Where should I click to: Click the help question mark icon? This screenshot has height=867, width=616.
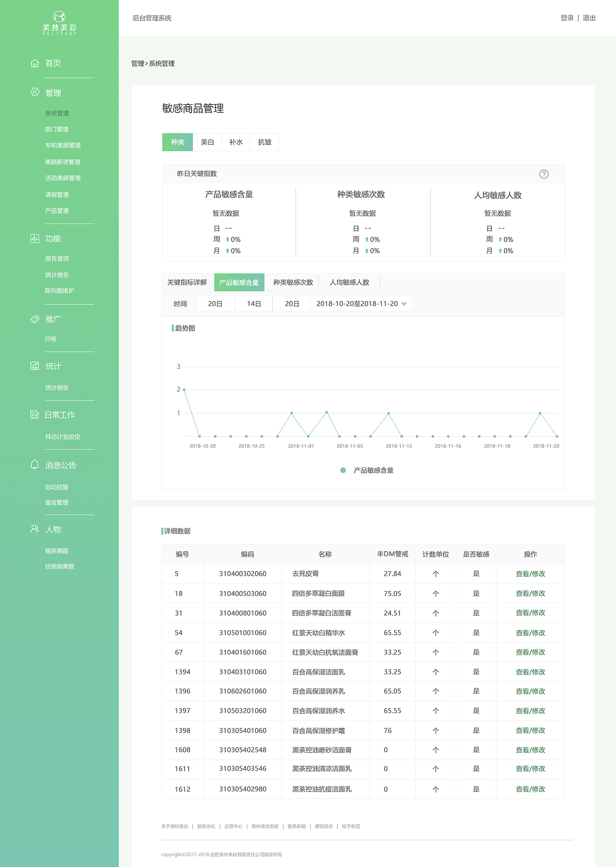(x=544, y=174)
